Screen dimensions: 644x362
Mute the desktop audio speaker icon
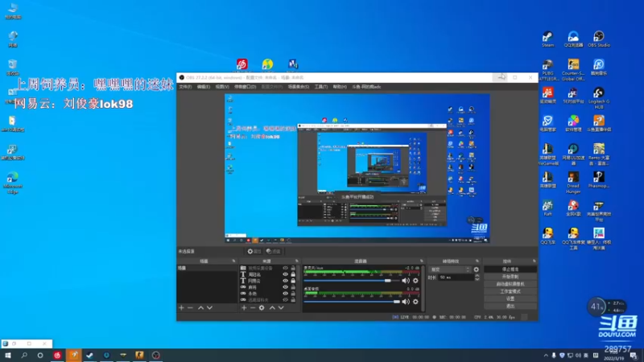[406, 302]
